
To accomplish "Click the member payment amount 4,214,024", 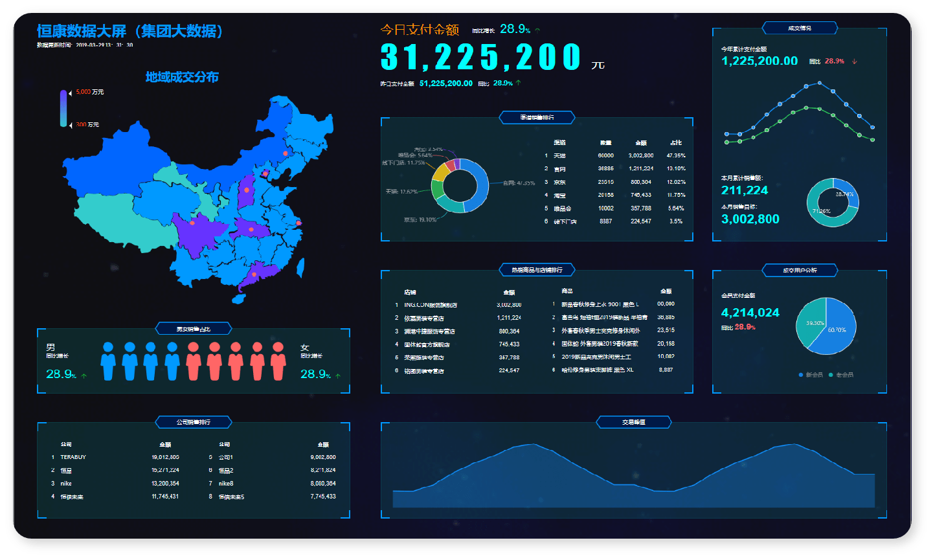I will tap(750, 313).
